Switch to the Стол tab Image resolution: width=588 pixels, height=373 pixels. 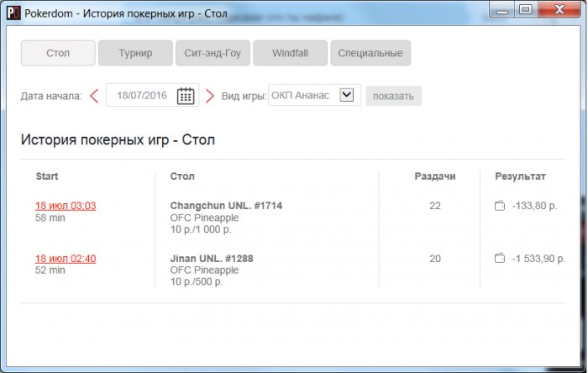58,53
